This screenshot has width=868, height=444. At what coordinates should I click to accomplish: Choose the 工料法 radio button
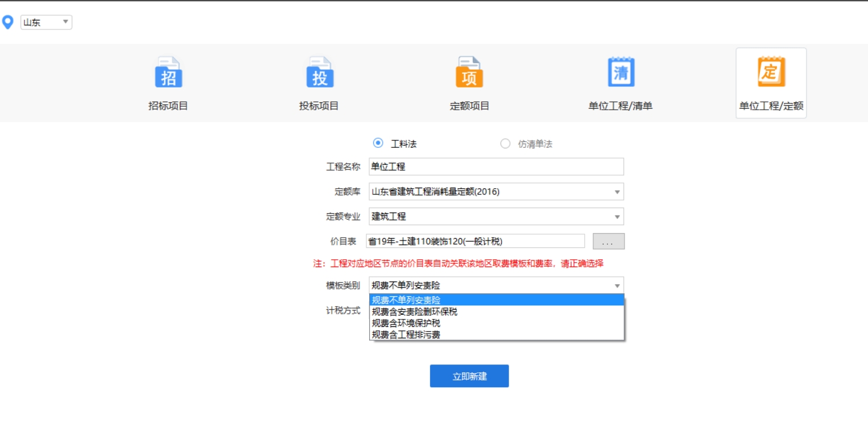pos(378,143)
